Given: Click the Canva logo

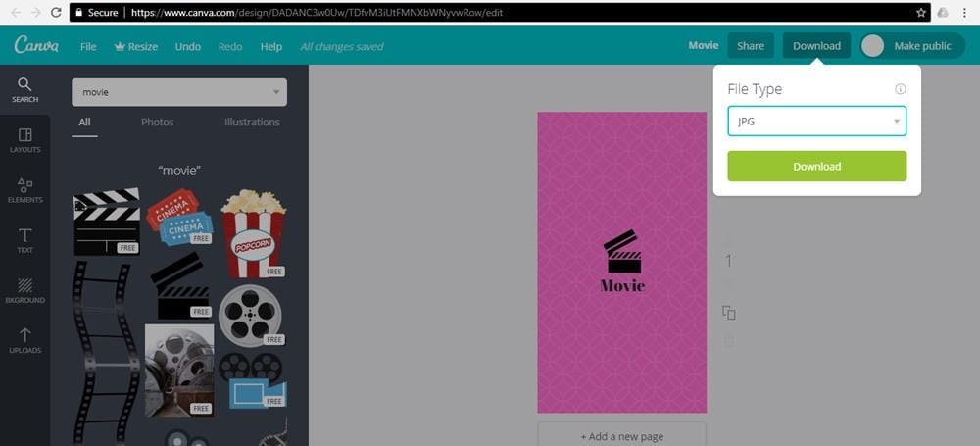Looking at the screenshot, I should 37,45.
